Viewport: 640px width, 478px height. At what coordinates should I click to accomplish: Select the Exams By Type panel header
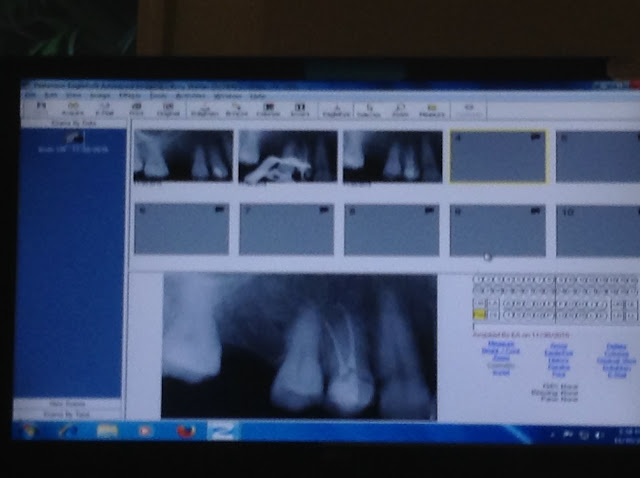click(x=67, y=414)
